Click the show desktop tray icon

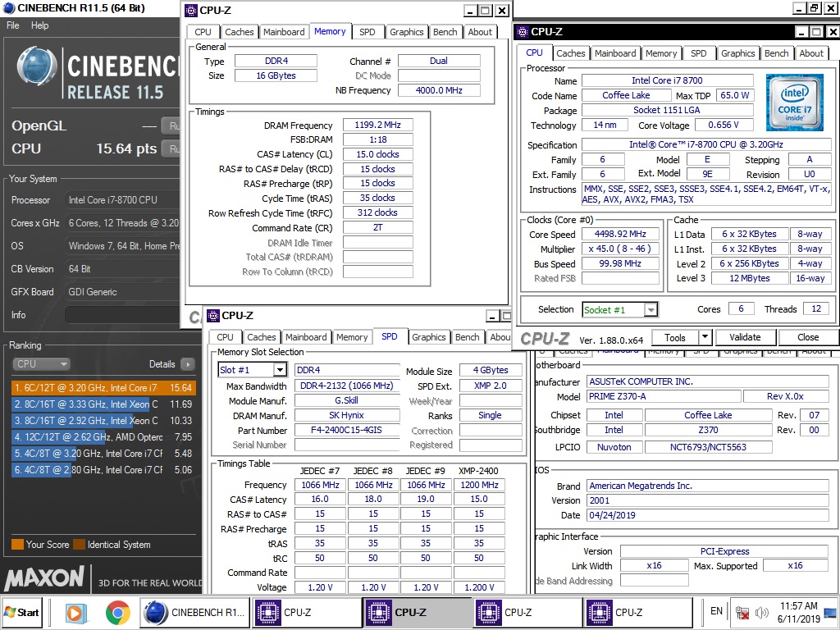point(831,612)
